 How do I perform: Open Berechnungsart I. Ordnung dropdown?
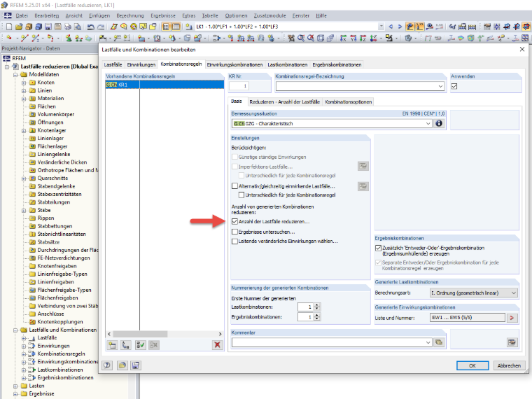[514, 293]
